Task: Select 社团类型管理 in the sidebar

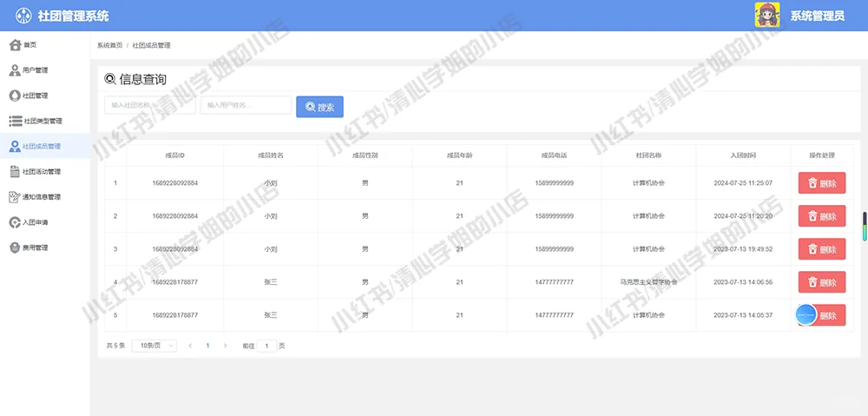Action: tap(45, 122)
